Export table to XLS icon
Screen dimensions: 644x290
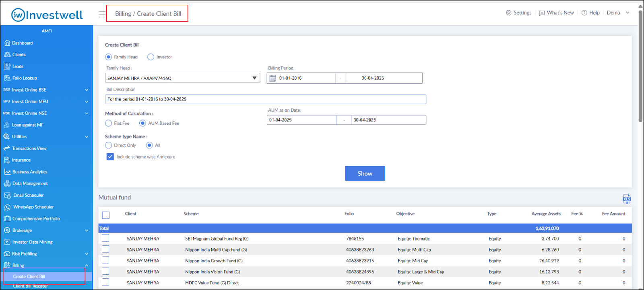pos(627,199)
